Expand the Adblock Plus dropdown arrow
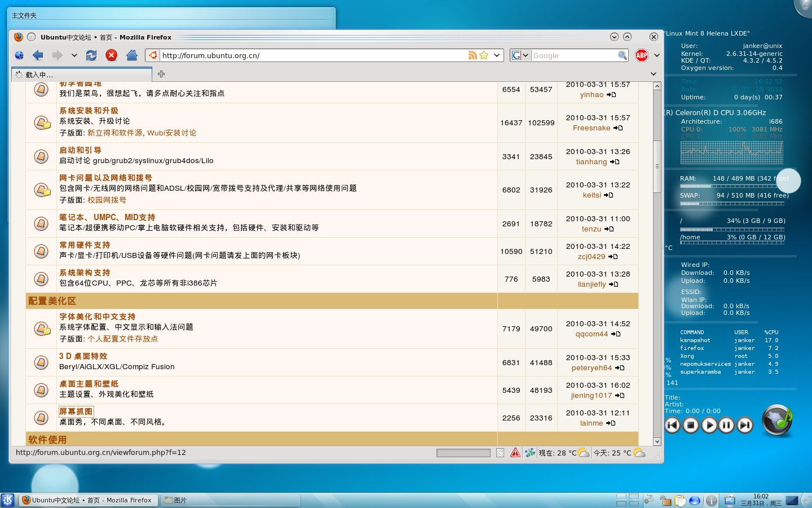This screenshot has width=812, height=508. 657,55
